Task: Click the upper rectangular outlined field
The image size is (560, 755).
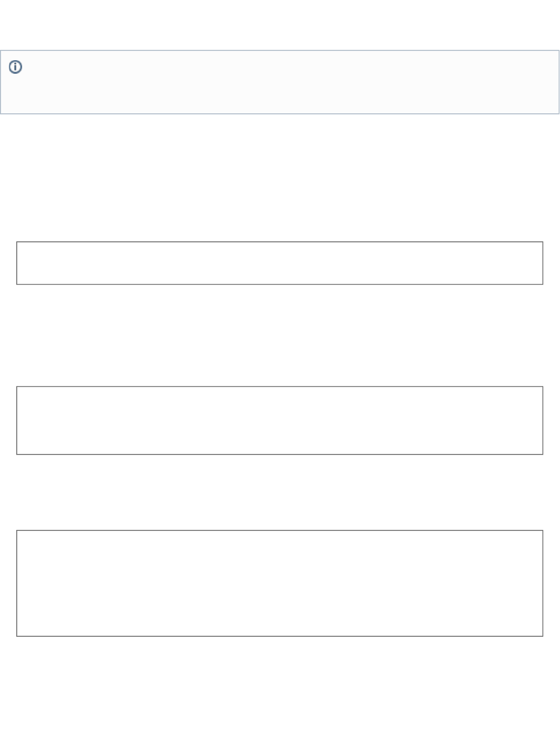Action: point(280,263)
